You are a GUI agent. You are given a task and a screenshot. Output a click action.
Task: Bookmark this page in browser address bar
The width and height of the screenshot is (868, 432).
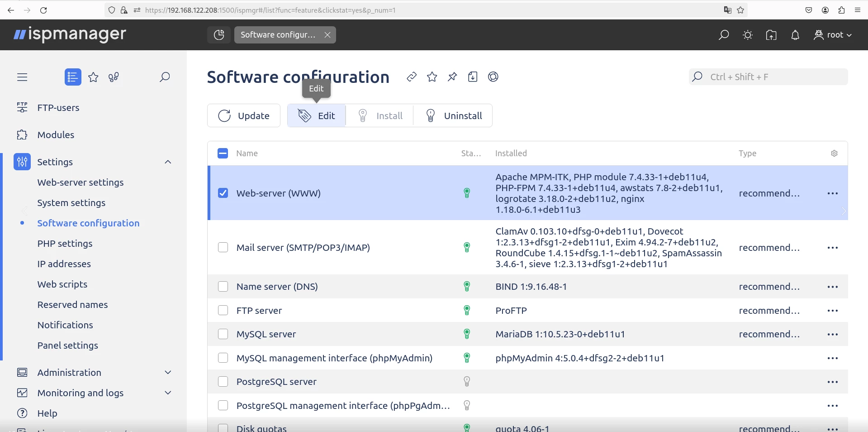(740, 10)
